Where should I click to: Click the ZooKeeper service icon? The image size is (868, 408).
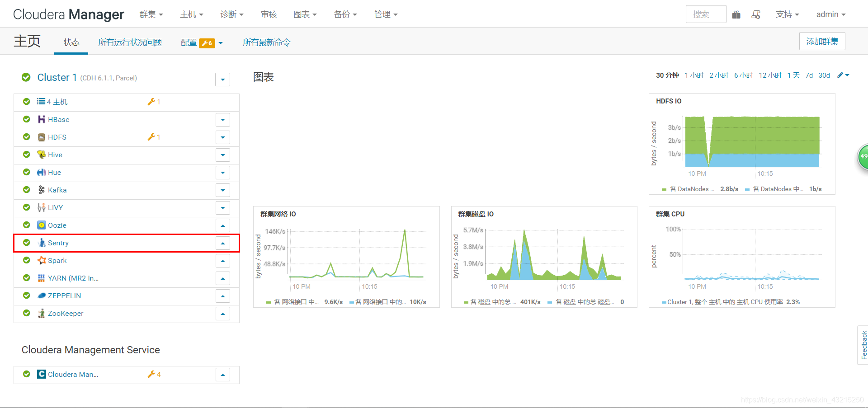click(42, 313)
